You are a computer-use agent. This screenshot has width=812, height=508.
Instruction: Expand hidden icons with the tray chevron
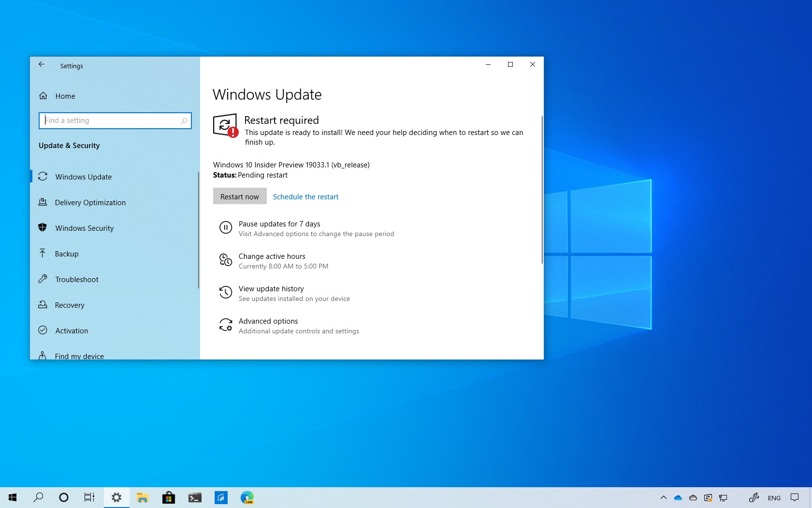click(664, 498)
